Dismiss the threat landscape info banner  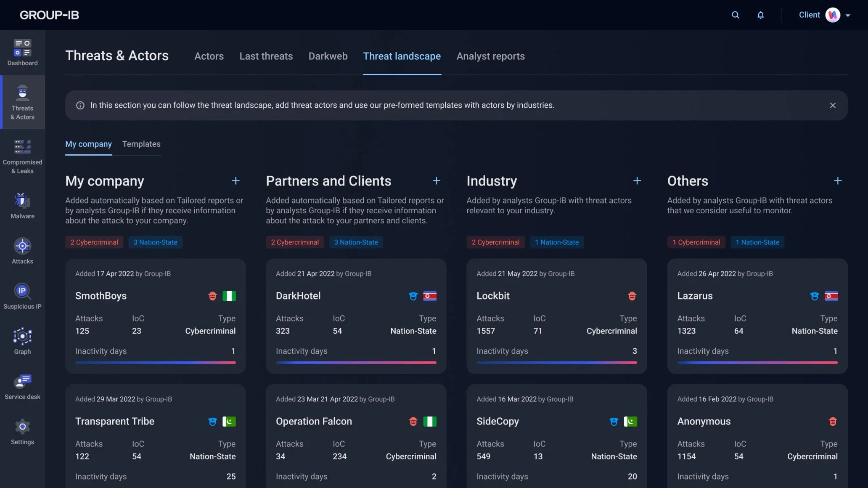point(832,106)
